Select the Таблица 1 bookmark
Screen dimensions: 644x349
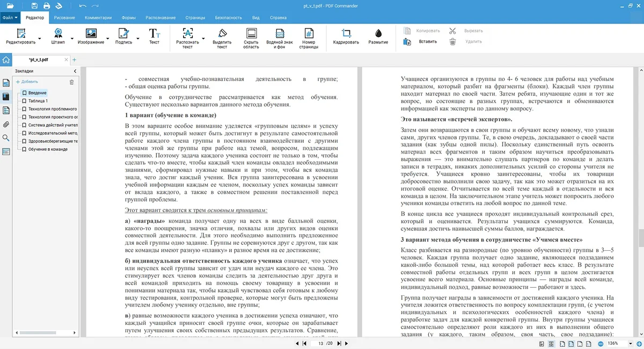click(38, 101)
